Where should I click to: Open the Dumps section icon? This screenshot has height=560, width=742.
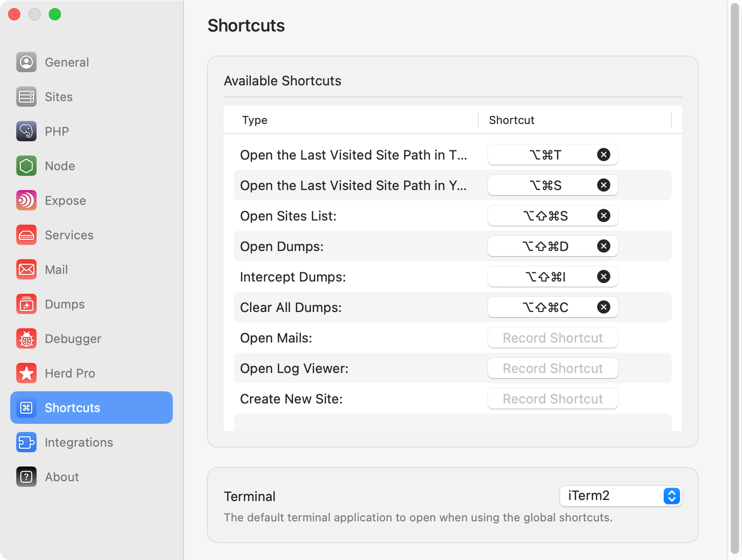(x=26, y=304)
